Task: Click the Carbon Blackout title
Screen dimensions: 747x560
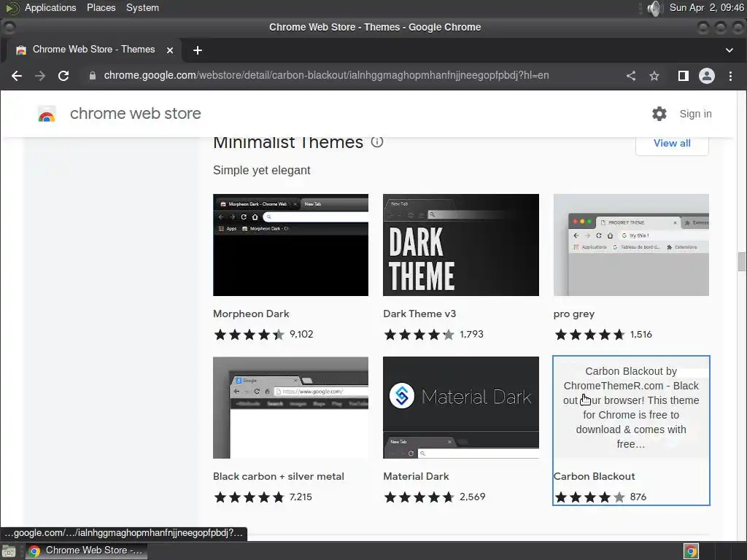Action: coord(594,476)
